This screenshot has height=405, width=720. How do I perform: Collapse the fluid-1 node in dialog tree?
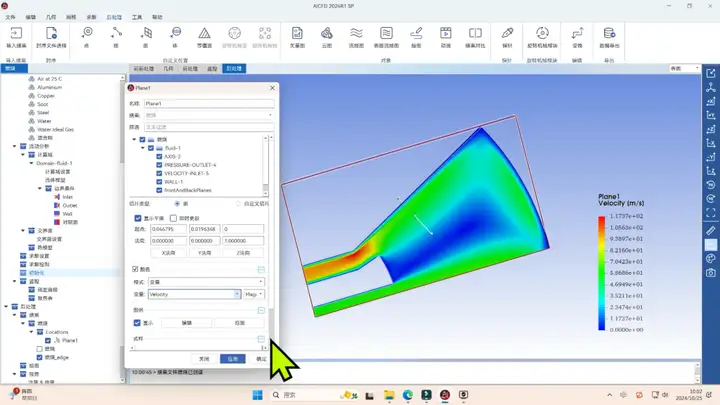point(143,148)
